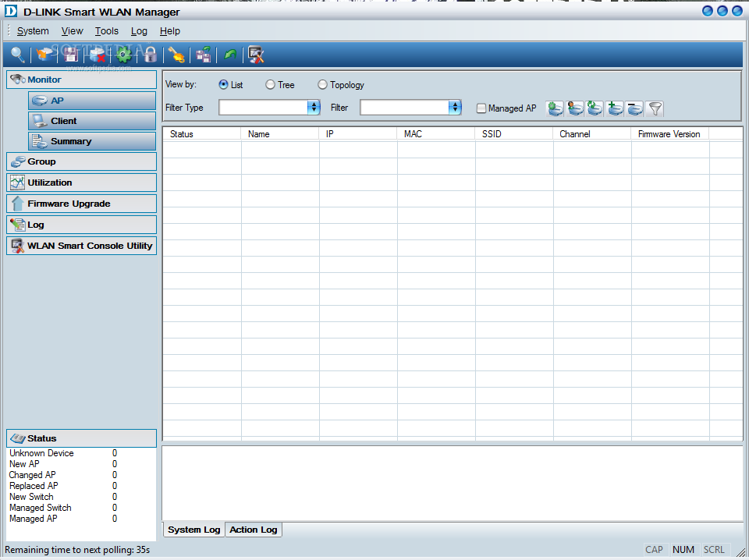Launch the monitor with tools console icon
The height and width of the screenshot is (560, 749).
point(257,55)
